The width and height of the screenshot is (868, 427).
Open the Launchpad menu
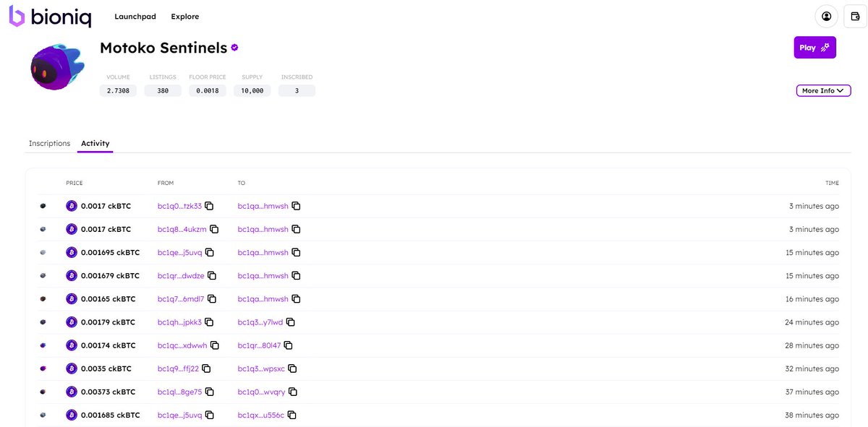[135, 17]
